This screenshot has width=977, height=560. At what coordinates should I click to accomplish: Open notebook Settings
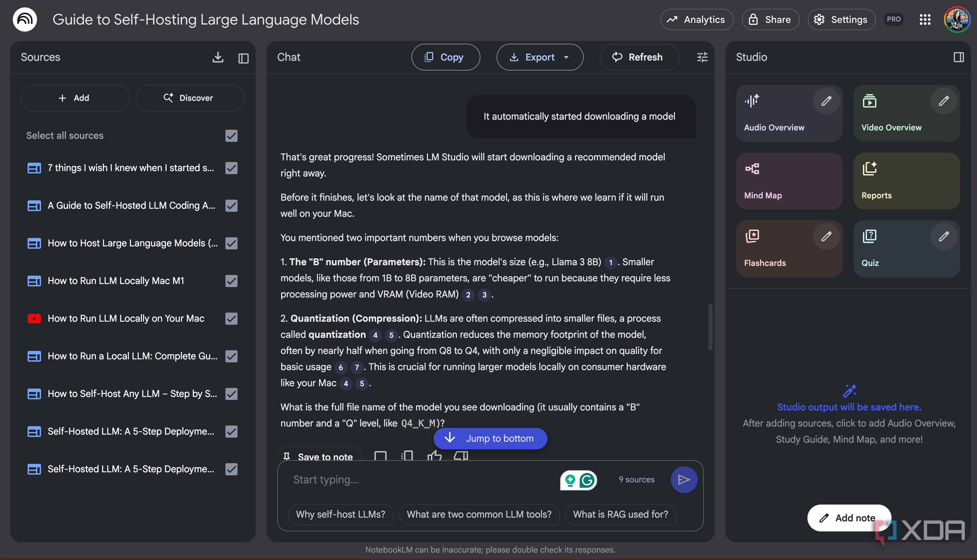coord(841,19)
